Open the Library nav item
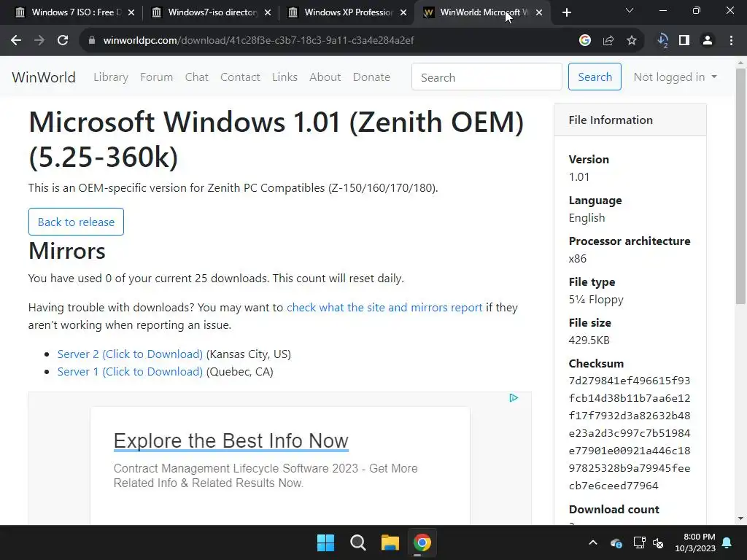This screenshot has height=560, width=747. point(111,77)
